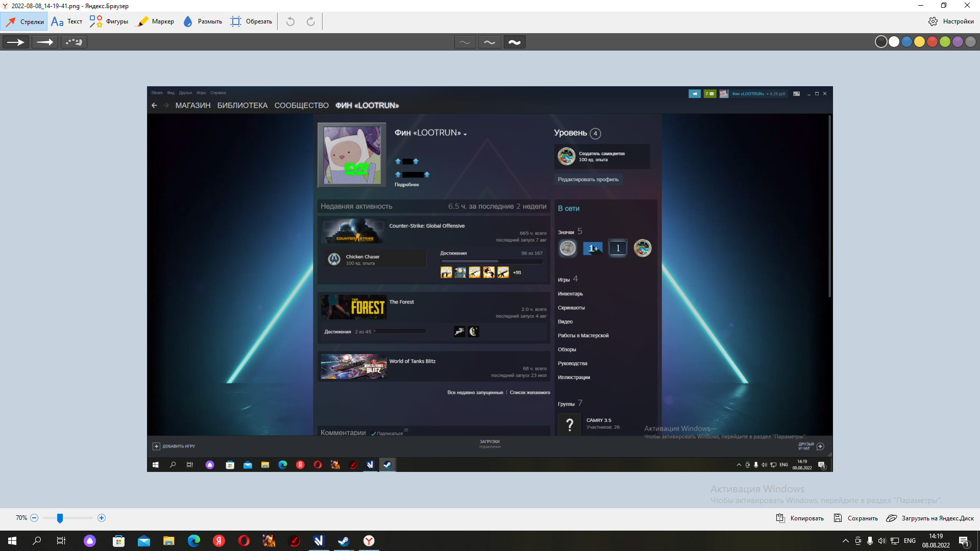The height and width of the screenshot is (551, 980).
Task: Switch to Yandex Browser on system taskbar
Action: pos(369,541)
